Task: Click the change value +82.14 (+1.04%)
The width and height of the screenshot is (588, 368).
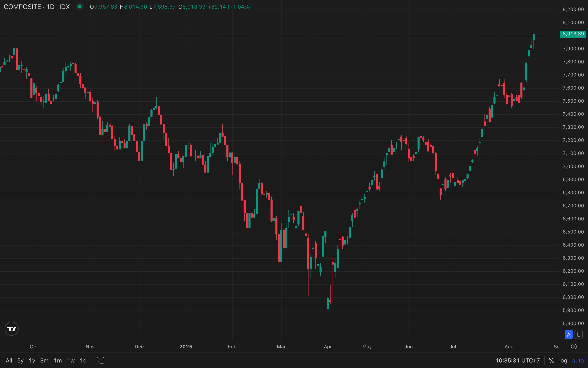Action: click(229, 7)
